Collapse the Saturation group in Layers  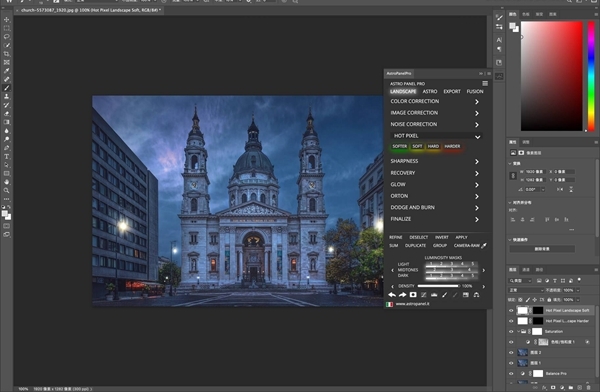[518, 332]
